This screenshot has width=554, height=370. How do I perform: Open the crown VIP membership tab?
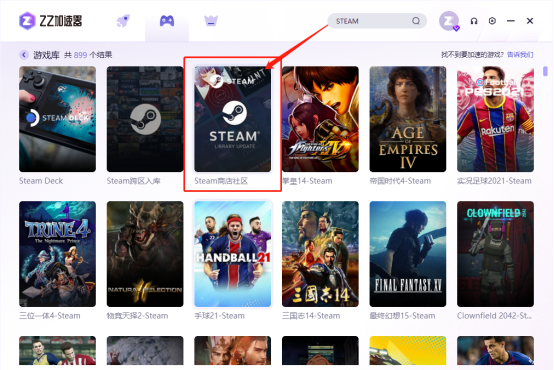pos(211,21)
